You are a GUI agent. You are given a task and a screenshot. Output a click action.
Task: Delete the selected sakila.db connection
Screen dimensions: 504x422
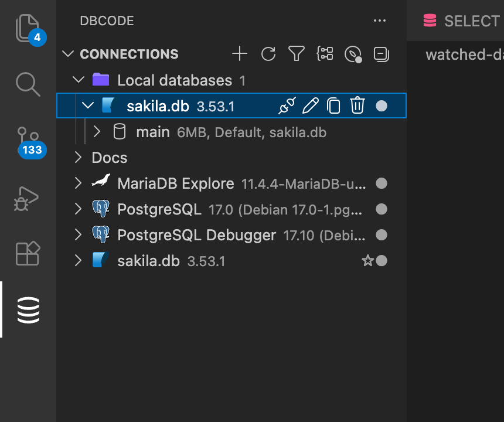pos(357,105)
